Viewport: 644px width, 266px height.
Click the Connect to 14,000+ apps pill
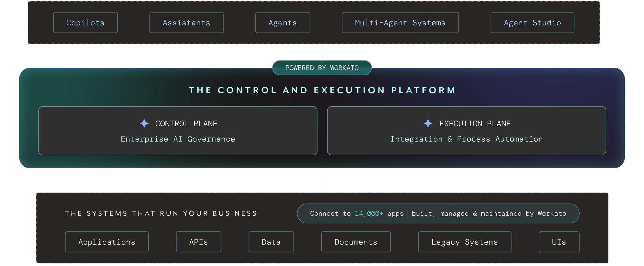[x=438, y=213]
